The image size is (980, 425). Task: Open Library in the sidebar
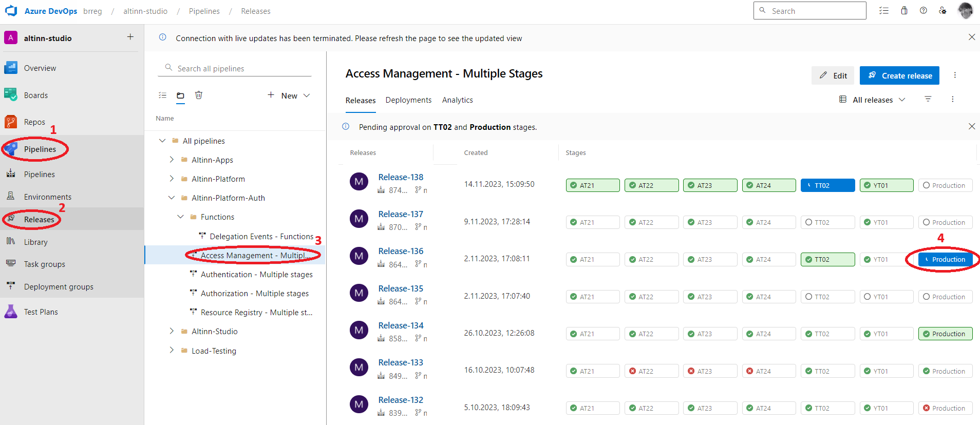pos(36,242)
